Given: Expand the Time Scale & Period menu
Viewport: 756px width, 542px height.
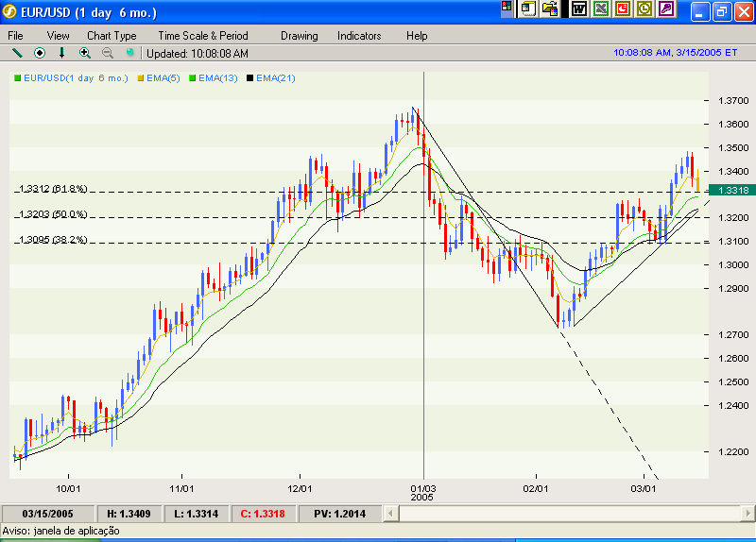Looking at the screenshot, I should pos(202,35).
